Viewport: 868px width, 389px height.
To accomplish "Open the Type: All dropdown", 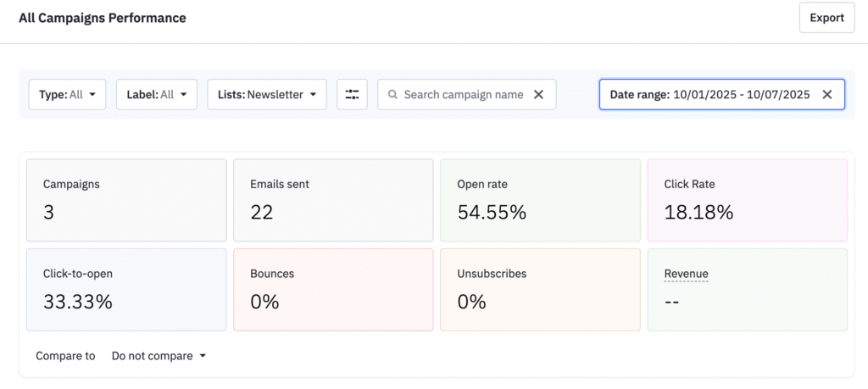I will (x=67, y=95).
